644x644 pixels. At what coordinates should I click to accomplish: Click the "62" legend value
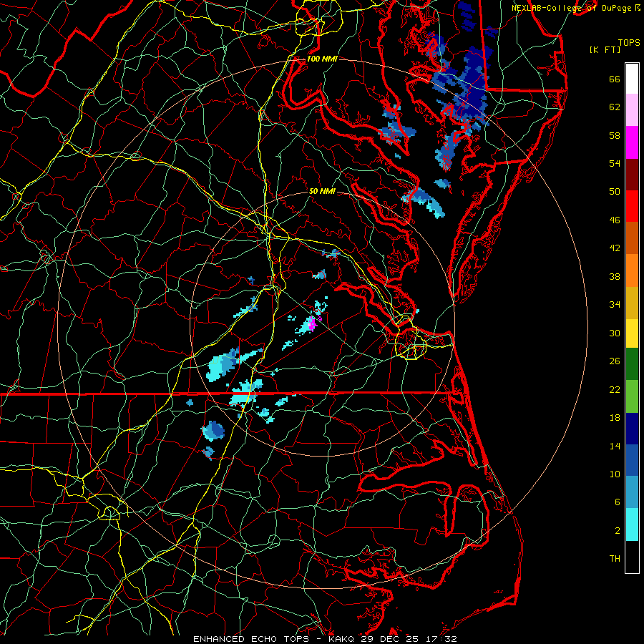tap(615, 107)
